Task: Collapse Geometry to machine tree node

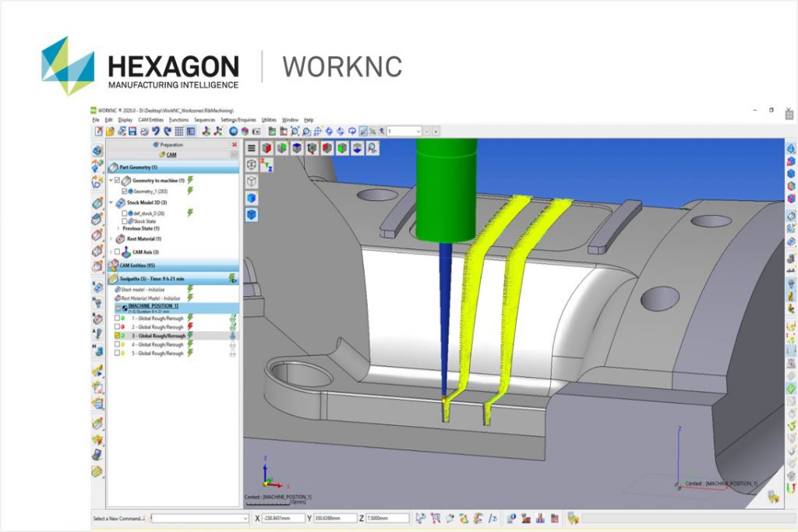Action: [x=111, y=180]
